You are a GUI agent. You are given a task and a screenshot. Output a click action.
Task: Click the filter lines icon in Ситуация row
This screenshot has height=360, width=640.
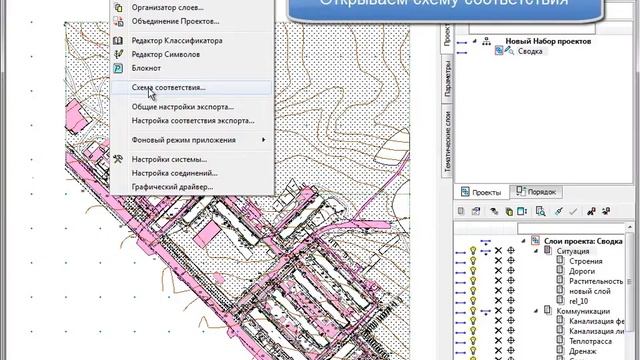(x=486, y=252)
